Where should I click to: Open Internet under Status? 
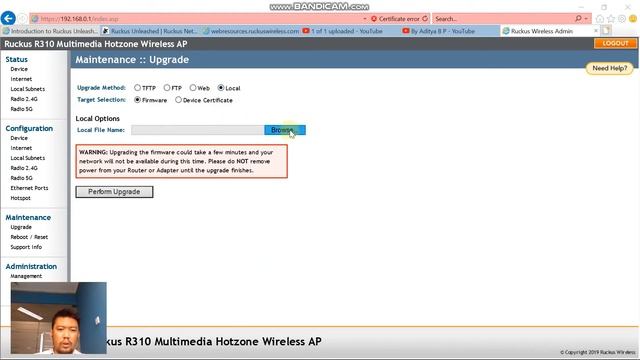click(x=21, y=79)
